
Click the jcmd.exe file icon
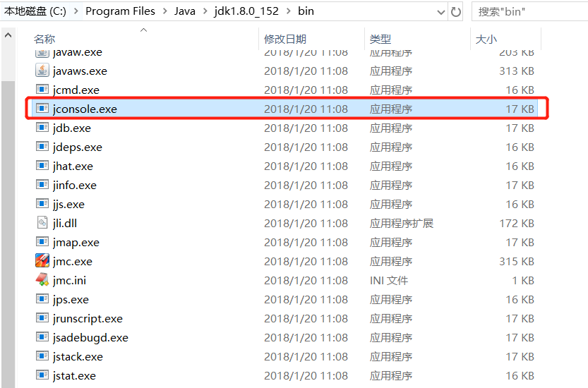pos(42,89)
